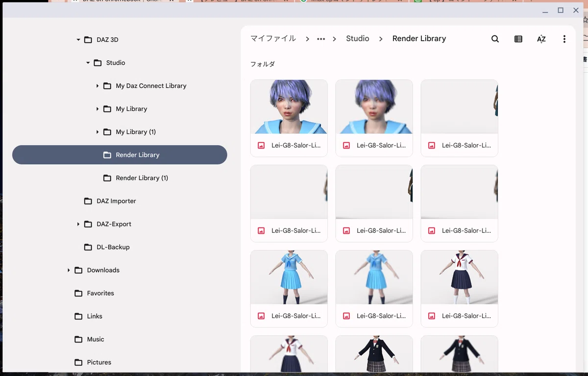Click image file icon under sharp portrait

(261, 146)
